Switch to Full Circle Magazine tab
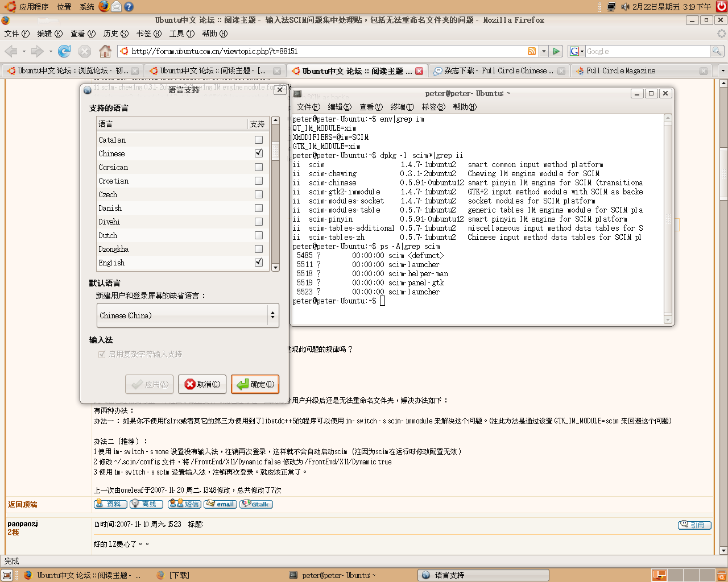Viewport: 728px width, 582px height. coord(642,71)
